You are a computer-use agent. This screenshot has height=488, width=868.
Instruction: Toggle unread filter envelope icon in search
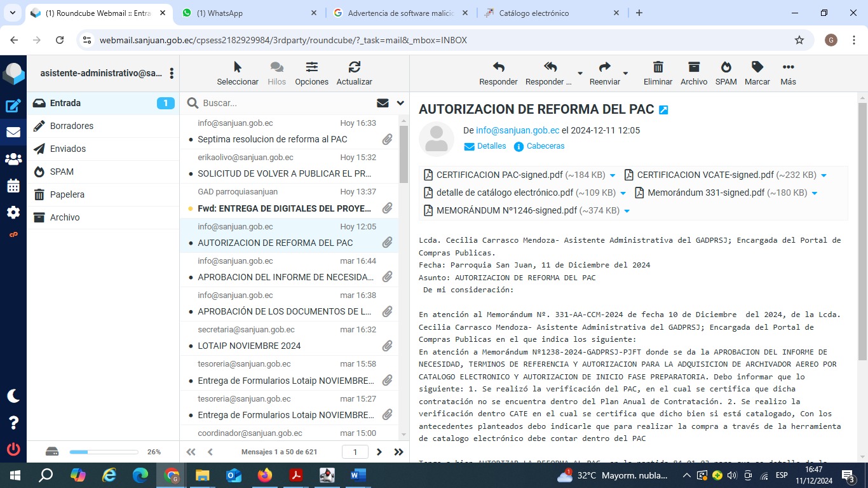tap(383, 103)
